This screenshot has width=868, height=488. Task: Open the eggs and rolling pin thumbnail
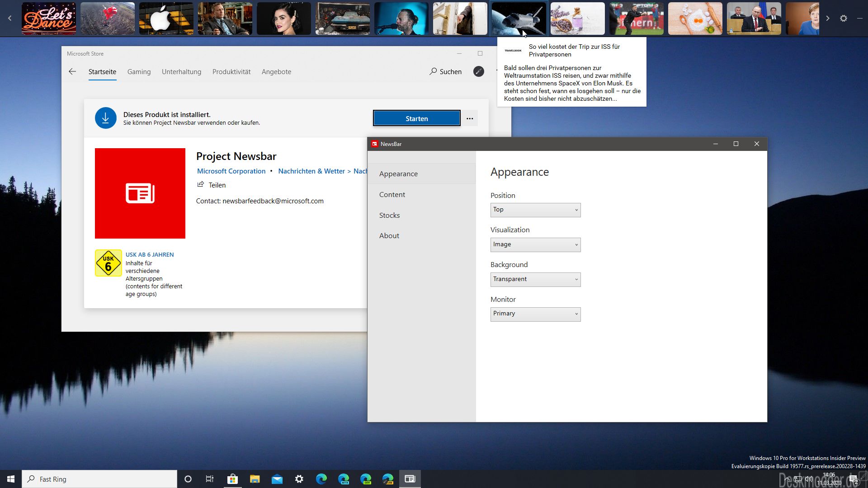[695, 19]
